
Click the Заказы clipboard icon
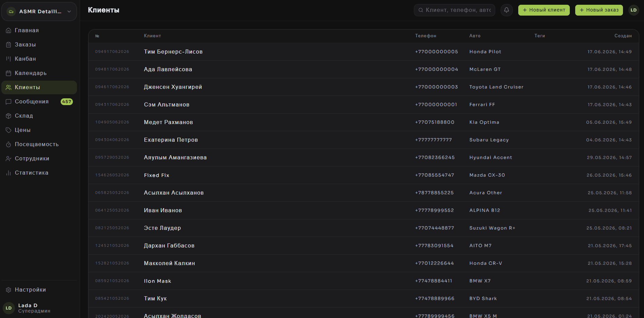(8, 45)
